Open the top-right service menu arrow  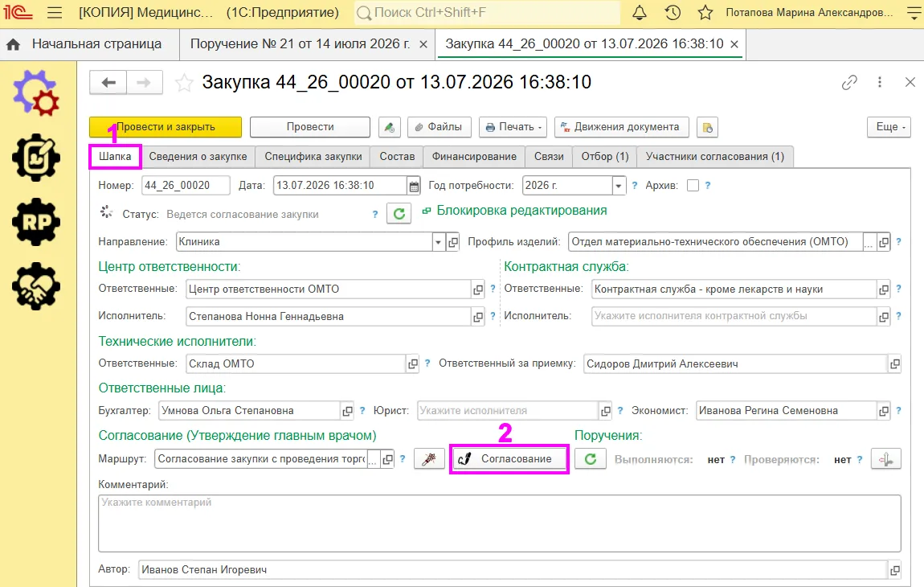coord(914,12)
